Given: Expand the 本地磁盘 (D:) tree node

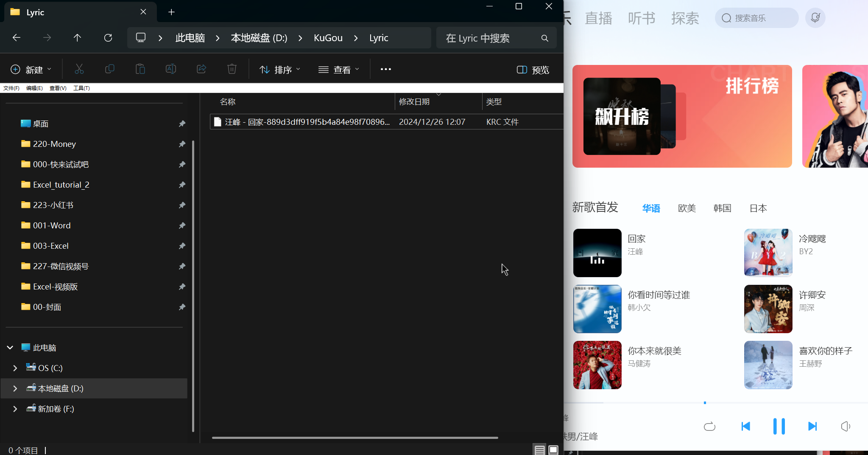Looking at the screenshot, I should tap(15, 388).
